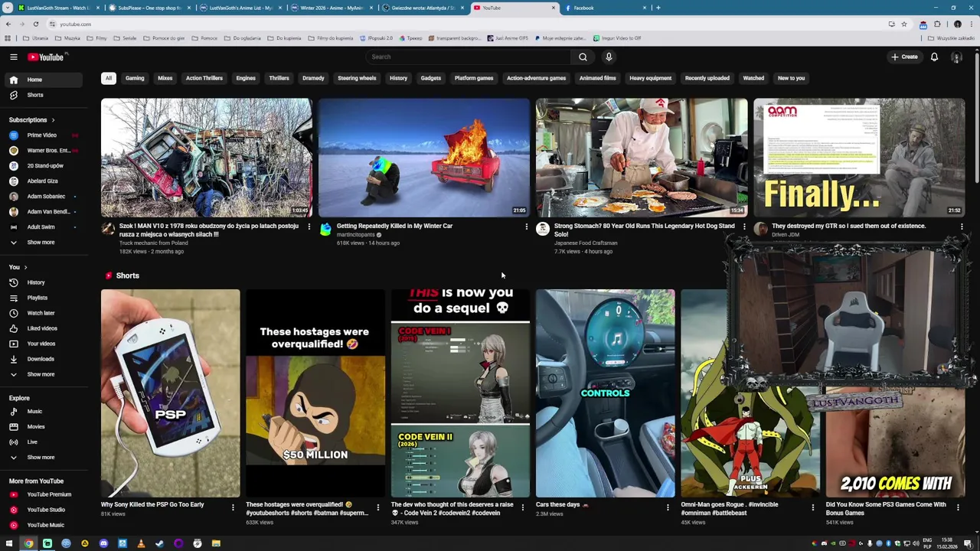The image size is (980, 551).
Task: Click the YouTube logo
Action: [46, 57]
